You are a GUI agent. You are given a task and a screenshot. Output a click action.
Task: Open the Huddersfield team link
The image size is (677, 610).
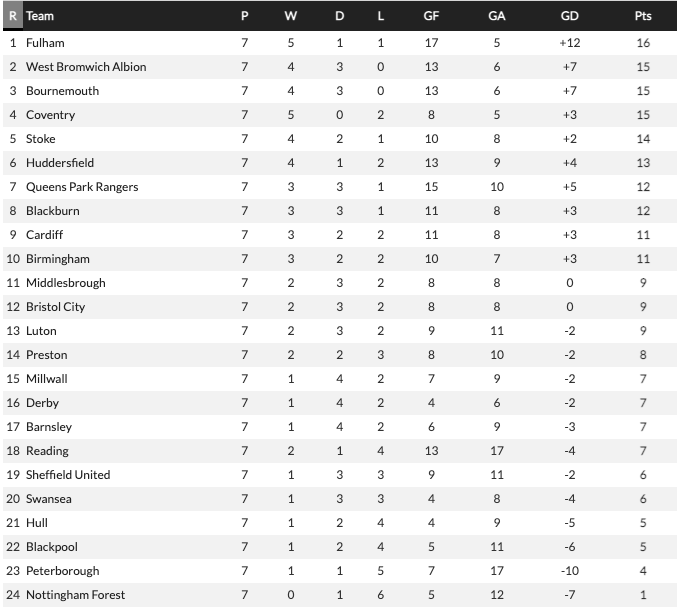(60, 163)
